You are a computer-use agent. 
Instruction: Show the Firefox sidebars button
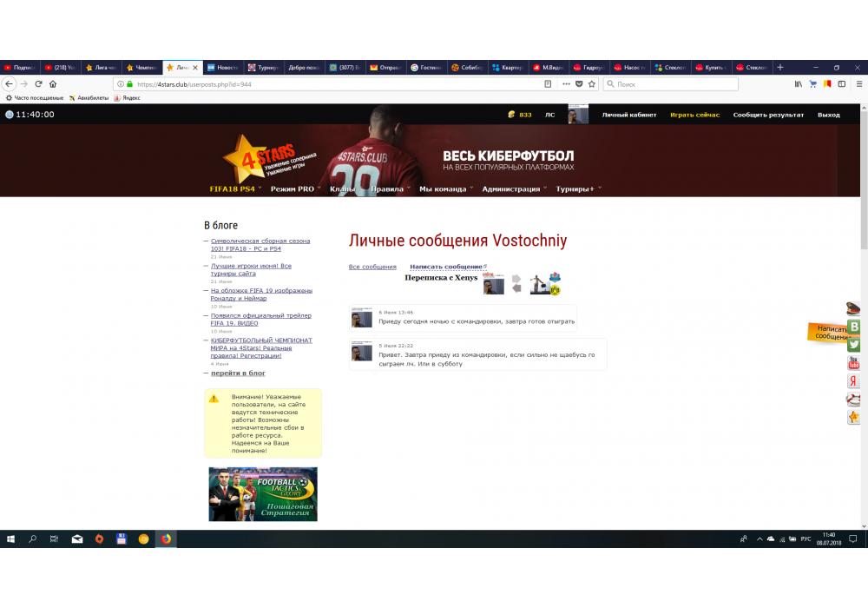point(841,84)
